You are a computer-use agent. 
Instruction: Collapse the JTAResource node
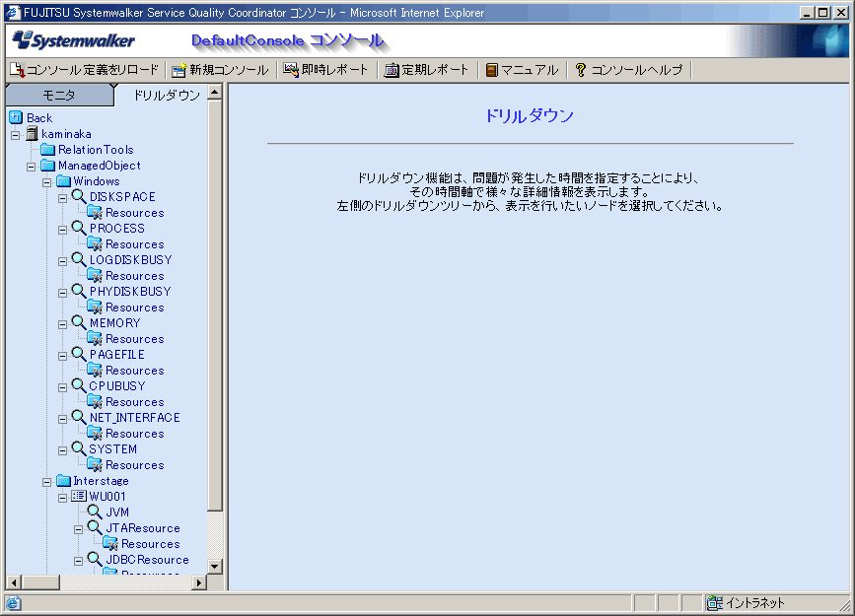(x=79, y=529)
